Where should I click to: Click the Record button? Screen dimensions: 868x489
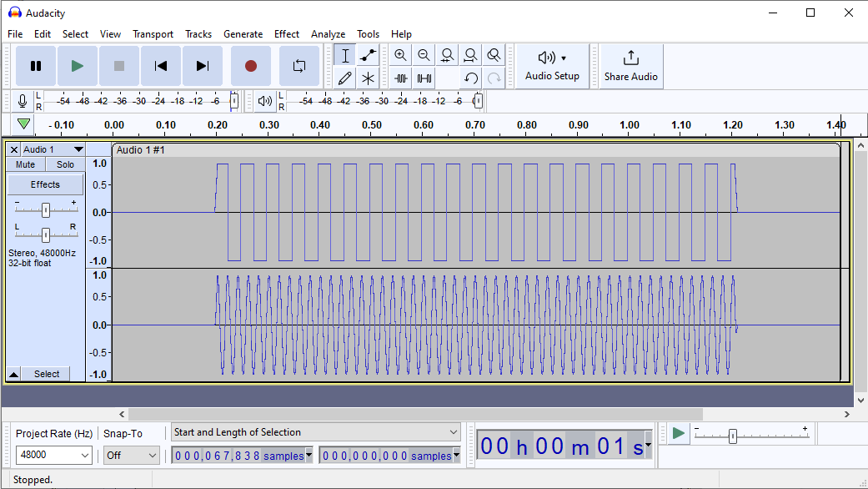click(x=250, y=66)
